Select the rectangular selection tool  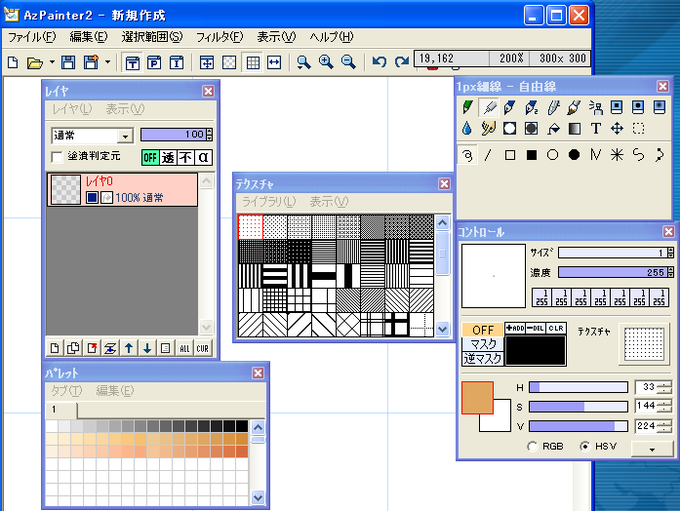pos(638,128)
